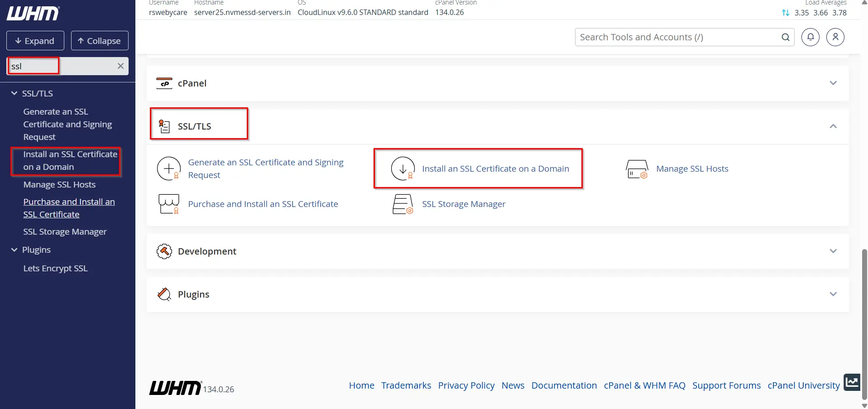
Task: Open Generate an SSL Certificate and Signing Request link
Action: click(266, 168)
